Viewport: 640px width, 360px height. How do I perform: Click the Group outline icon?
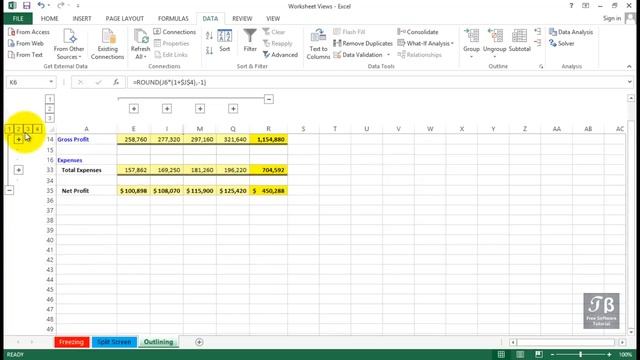tap(471, 36)
